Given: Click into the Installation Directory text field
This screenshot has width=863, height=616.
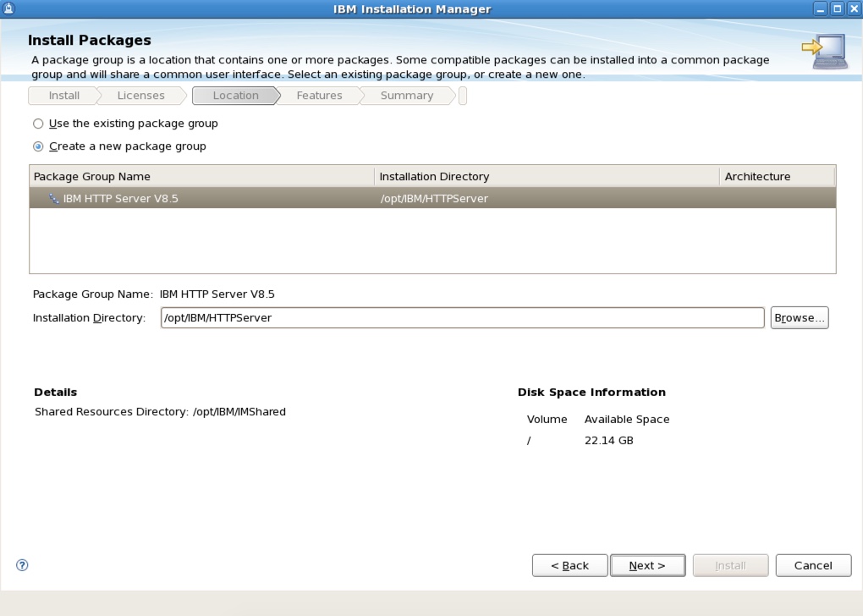Looking at the screenshot, I should tap(462, 317).
